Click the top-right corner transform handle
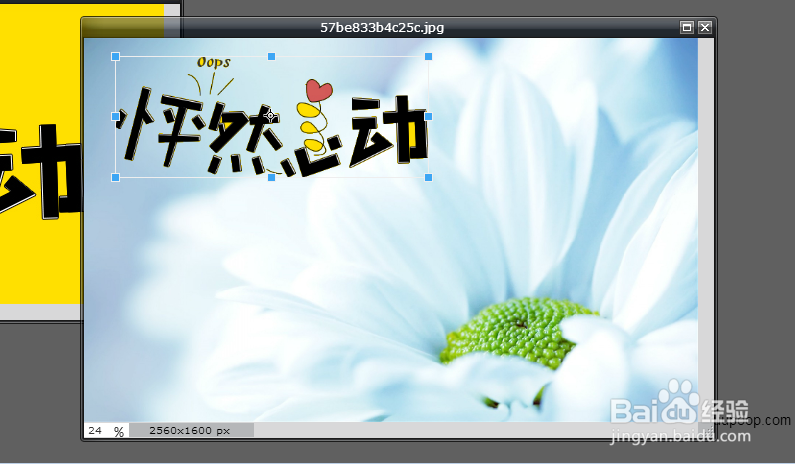Viewport: 795px width, 464px height. coord(428,56)
